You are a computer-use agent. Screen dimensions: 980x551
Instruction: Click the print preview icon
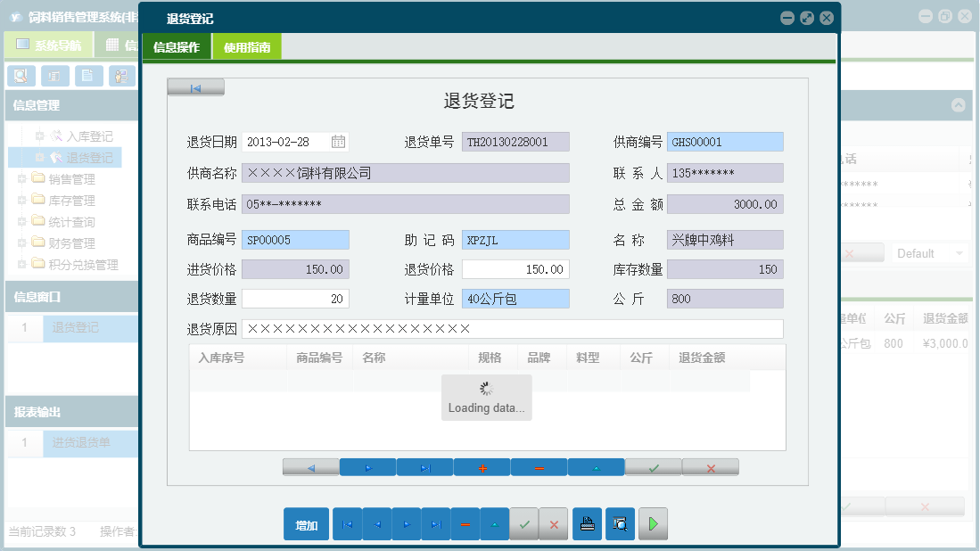(x=620, y=524)
